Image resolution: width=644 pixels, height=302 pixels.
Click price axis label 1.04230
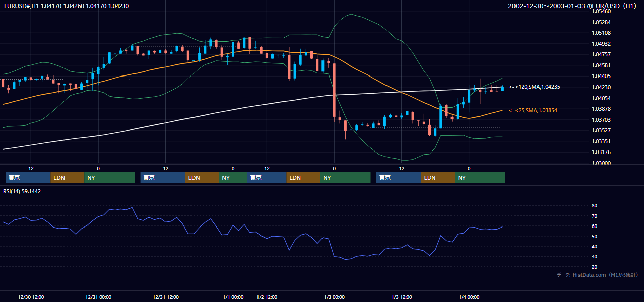point(601,87)
